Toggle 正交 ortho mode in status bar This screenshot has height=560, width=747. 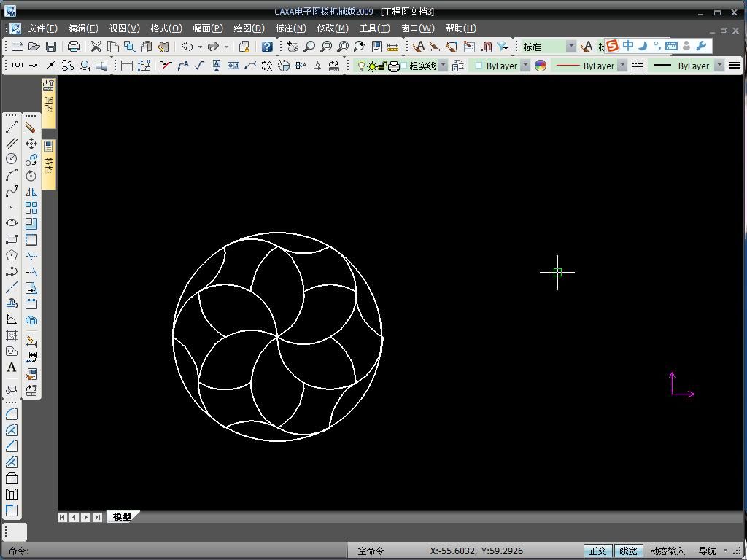click(598, 551)
